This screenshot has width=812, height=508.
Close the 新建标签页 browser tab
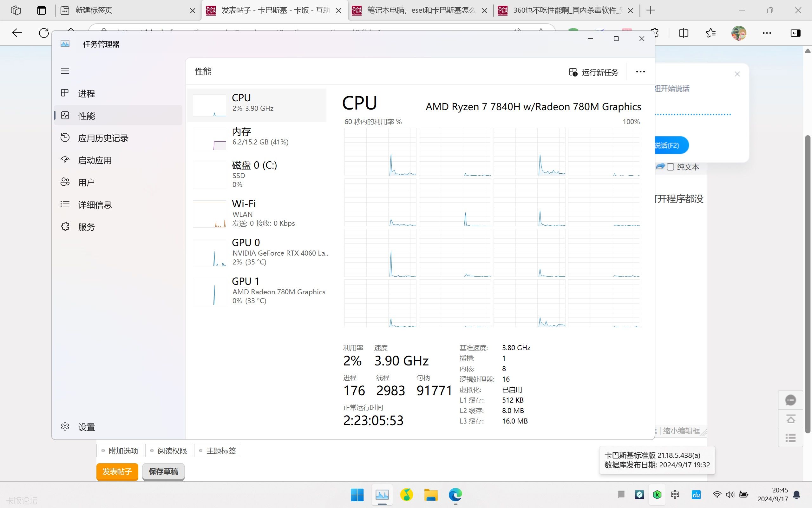pyautogui.click(x=192, y=11)
